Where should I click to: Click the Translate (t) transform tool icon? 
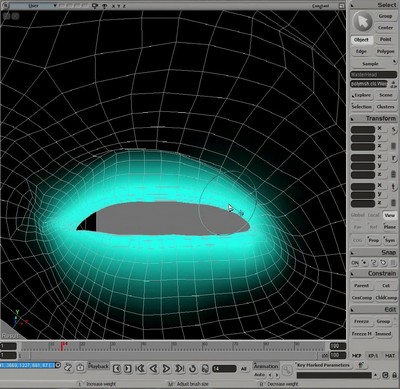pyautogui.click(x=394, y=187)
